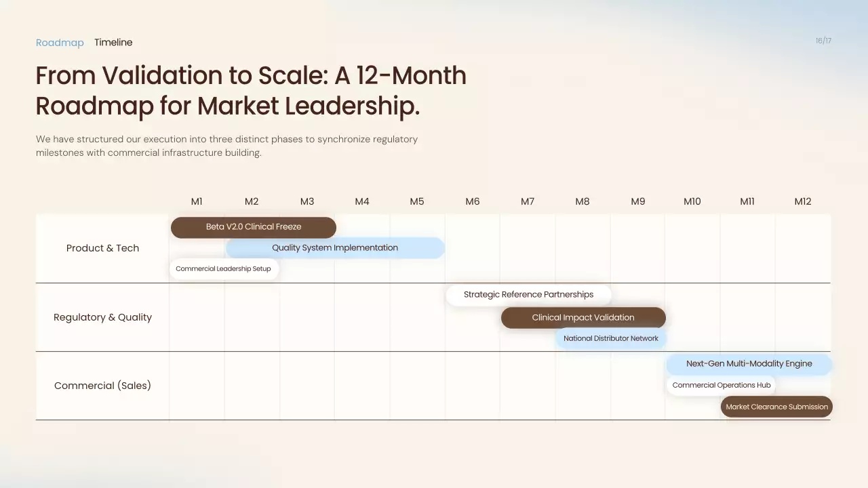Select the Quality System Implementation bar

tap(335, 248)
